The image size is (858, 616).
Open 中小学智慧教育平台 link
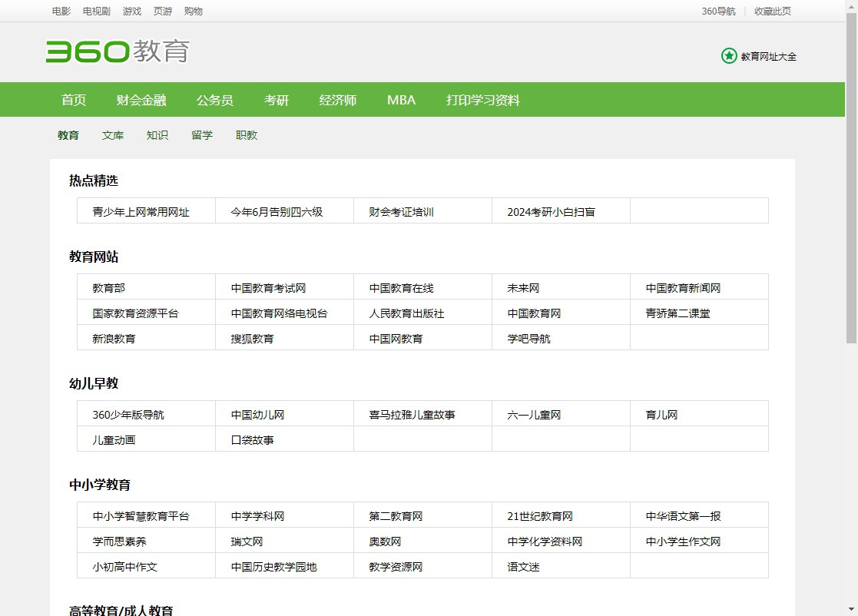[141, 516]
